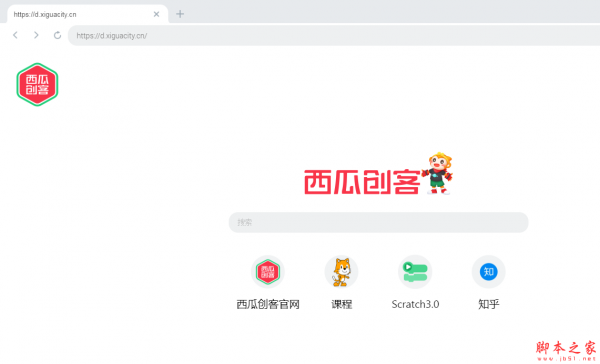This screenshot has width=600, height=364.
Task: Open the 西瓜创客官网 shortcut icon
Action: point(268,272)
